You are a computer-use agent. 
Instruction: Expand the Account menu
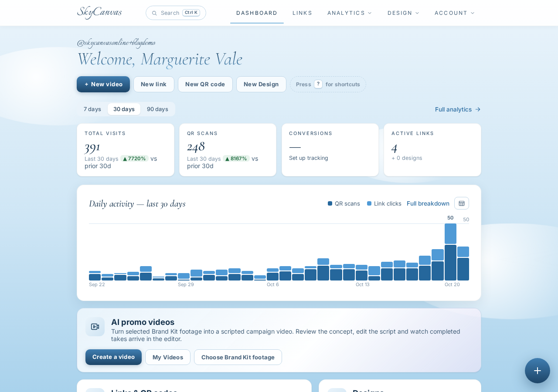pyautogui.click(x=455, y=13)
